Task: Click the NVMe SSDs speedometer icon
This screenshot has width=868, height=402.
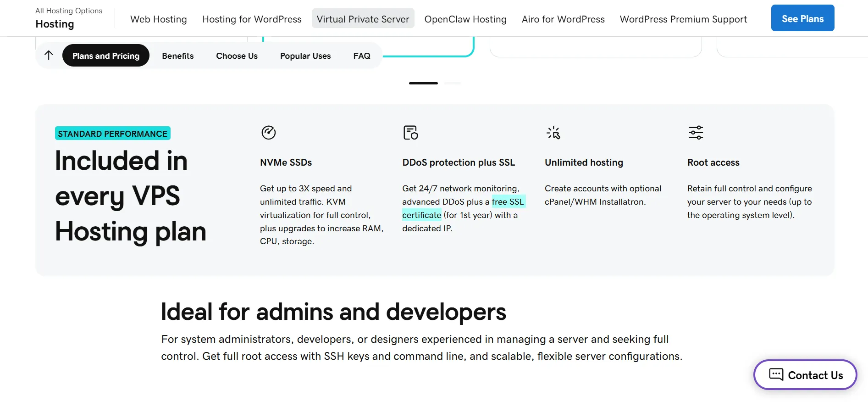Action: pyautogui.click(x=268, y=133)
